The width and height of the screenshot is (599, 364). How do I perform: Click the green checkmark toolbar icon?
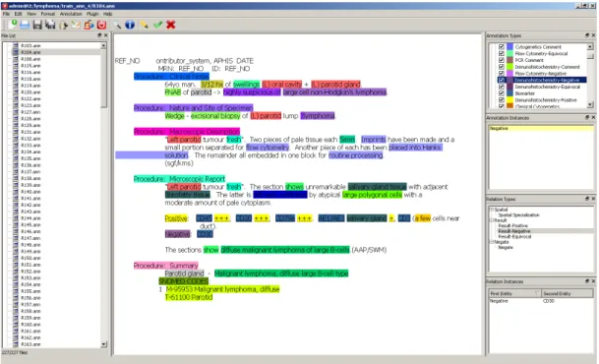(157, 25)
